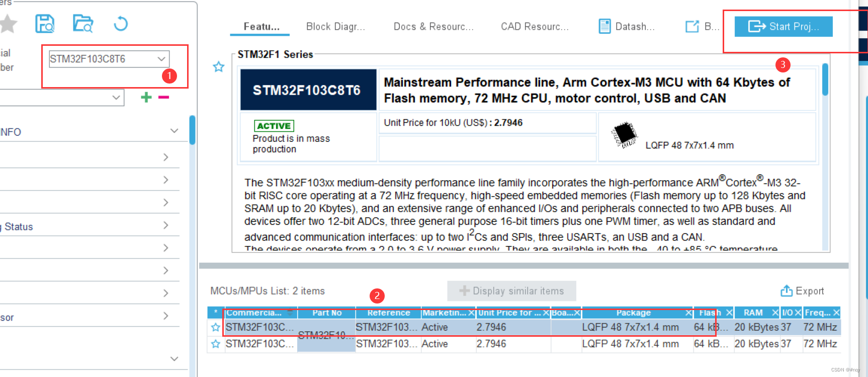Image resolution: width=868 pixels, height=377 pixels.
Task: Click the STM32F103C8T6 dark title banner
Action: (308, 90)
